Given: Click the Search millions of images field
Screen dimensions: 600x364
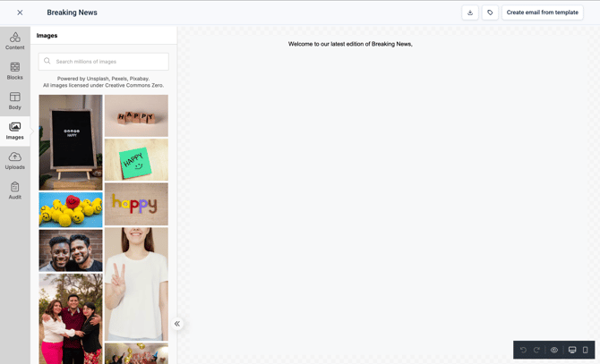Looking at the screenshot, I should point(103,62).
